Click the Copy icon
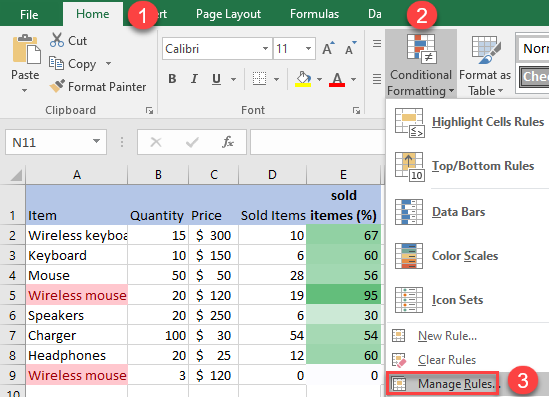 click(56, 63)
